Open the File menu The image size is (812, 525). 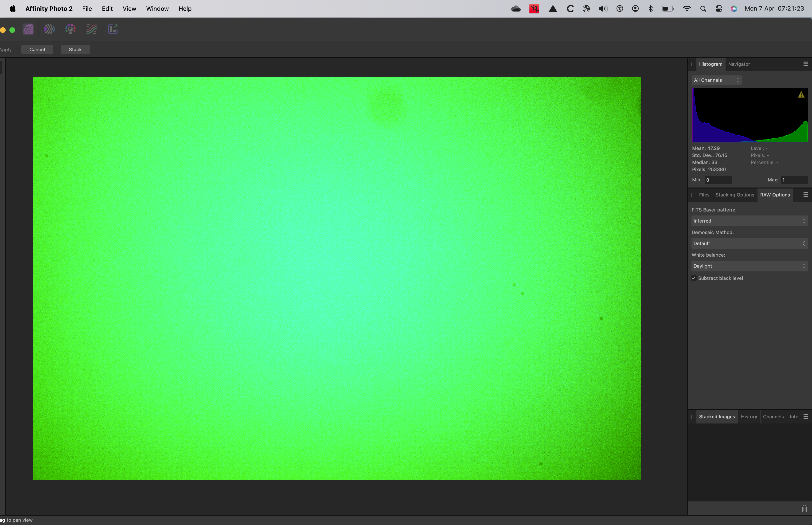pyautogui.click(x=87, y=8)
